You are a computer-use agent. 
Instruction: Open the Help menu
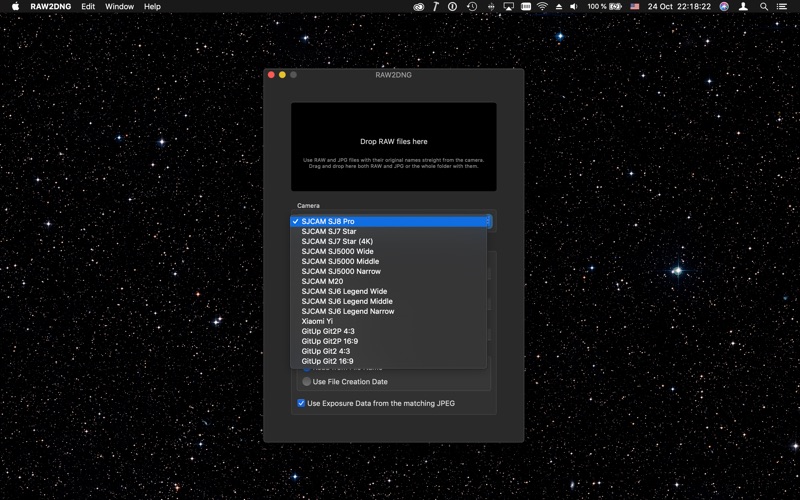click(152, 7)
